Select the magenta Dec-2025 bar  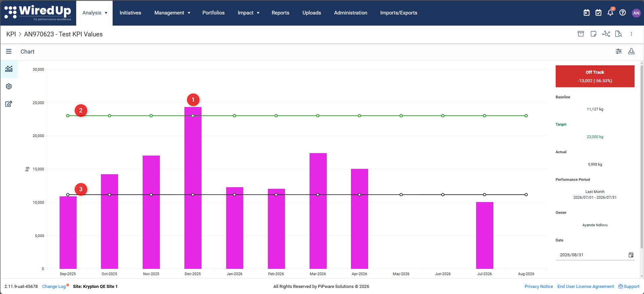point(193,188)
